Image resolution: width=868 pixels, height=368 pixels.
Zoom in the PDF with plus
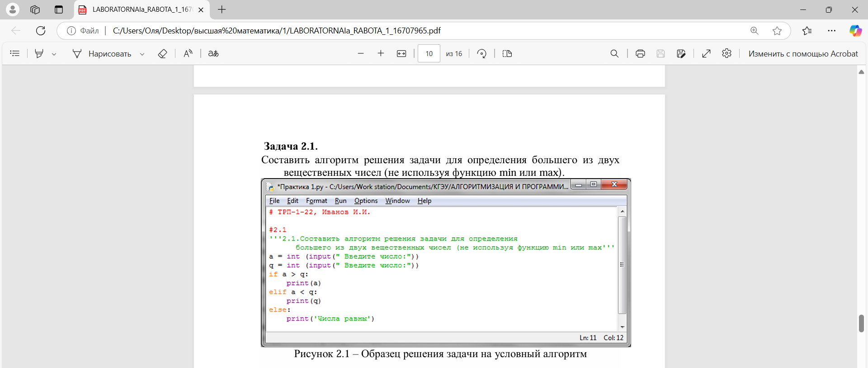(381, 53)
